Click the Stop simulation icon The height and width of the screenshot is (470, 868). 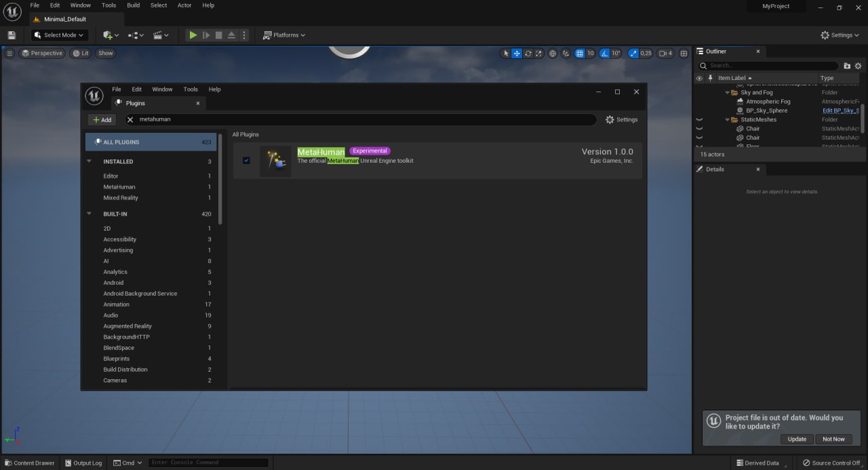pos(218,35)
